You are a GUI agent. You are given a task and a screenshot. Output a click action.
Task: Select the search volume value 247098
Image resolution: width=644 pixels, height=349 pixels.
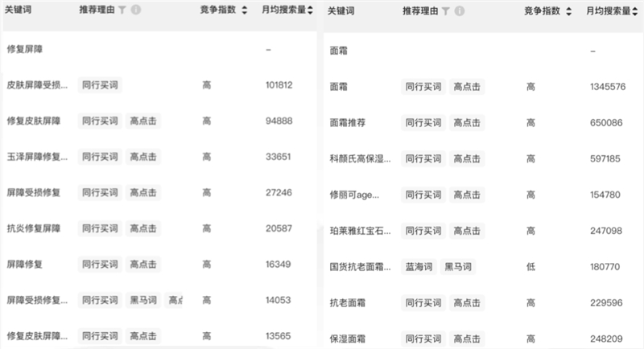click(x=606, y=231)
